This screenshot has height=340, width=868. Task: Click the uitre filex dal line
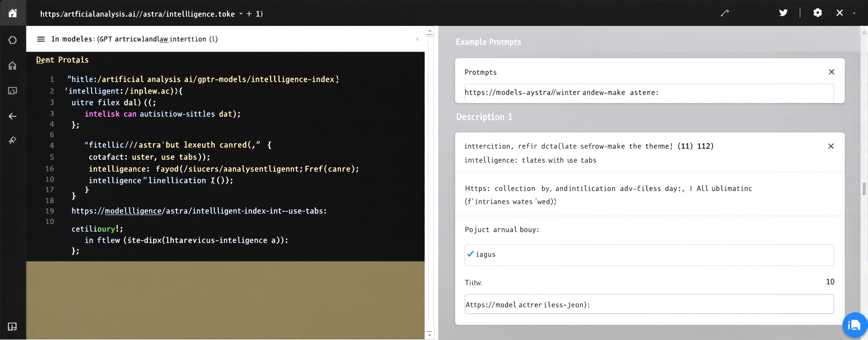click(x=114, y=103)
